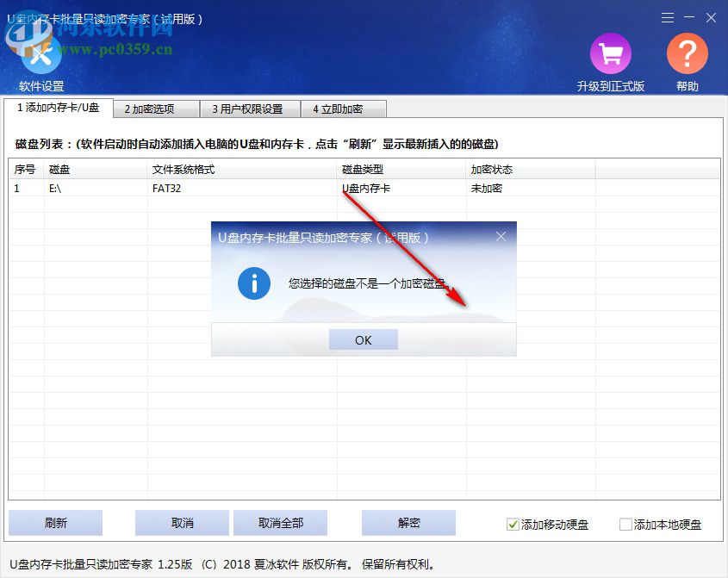
Task: Click the 升级到正式版 shopping cart icon
Action: click(610, 53)
